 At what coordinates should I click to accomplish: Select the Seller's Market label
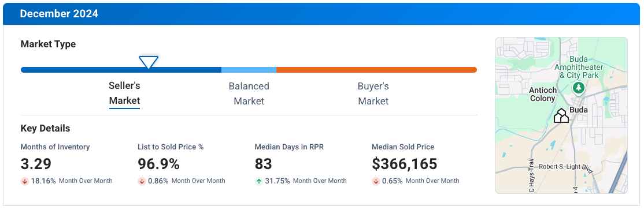124,93
